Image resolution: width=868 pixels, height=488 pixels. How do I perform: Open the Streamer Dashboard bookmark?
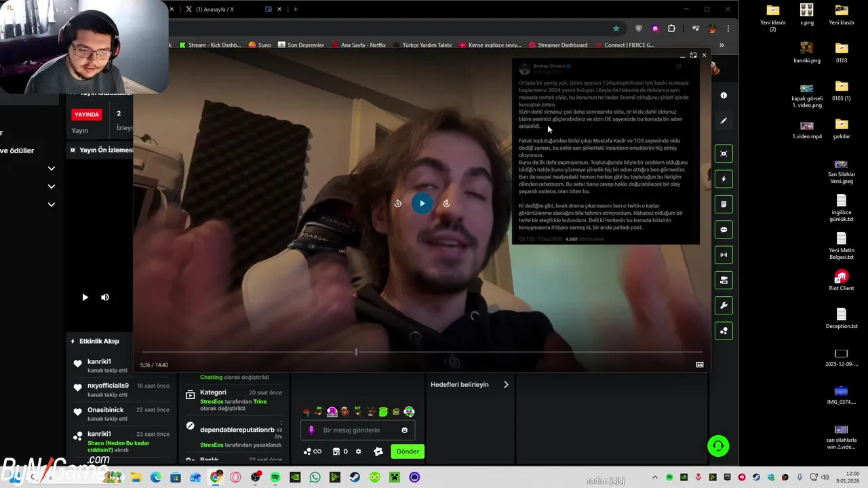point(558,45)
